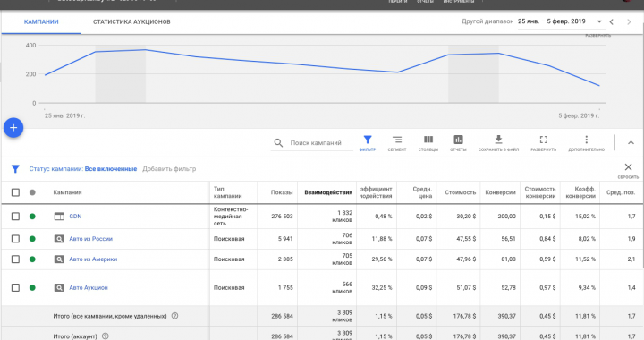The height and width of the screenshot is (340, 644).
Task: Open the funnel Фильтр tool in toolbar
Action: pos(368,143)
